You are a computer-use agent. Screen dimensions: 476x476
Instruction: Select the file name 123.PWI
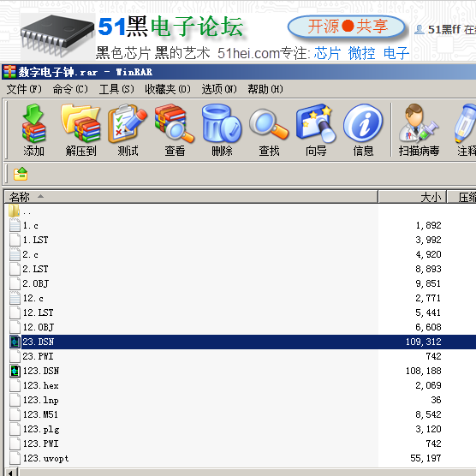point(41,443)
